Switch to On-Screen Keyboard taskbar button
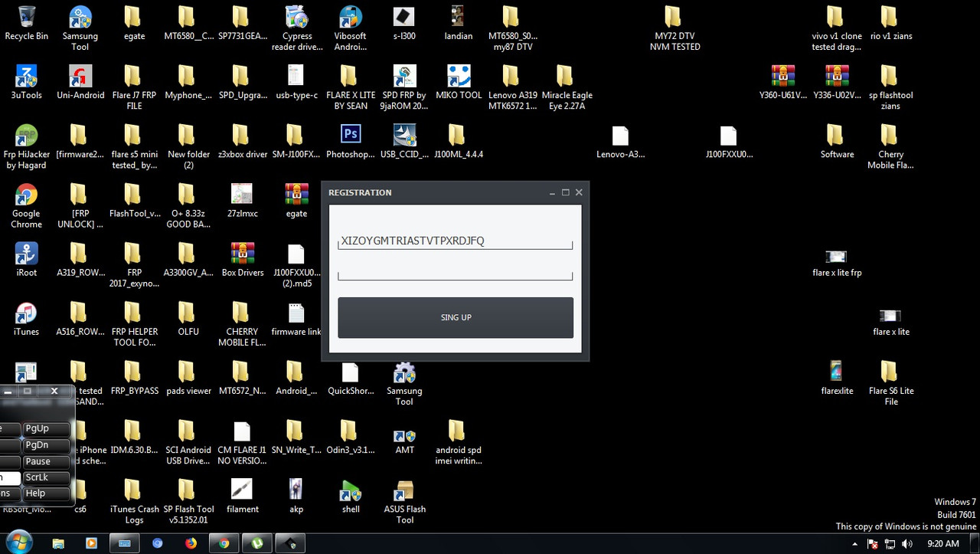This screenshot has width=980, height=554. coord(124,543)
